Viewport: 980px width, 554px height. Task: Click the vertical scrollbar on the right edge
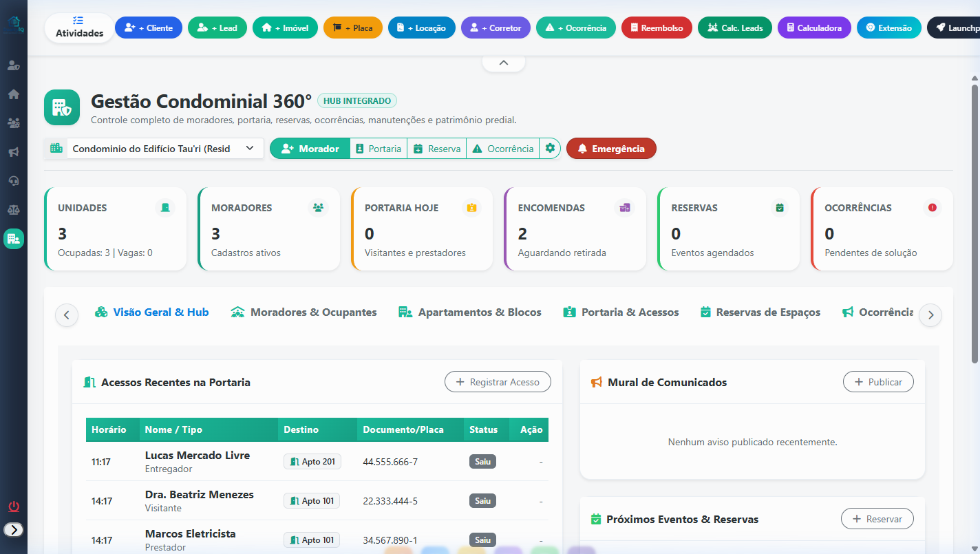(975, 224)
